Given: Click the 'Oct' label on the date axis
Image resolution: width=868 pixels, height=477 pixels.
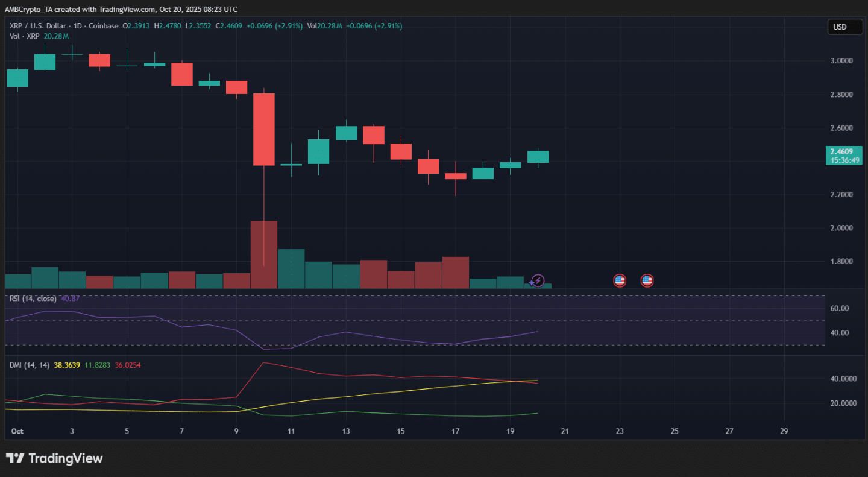Looking at the screenshot, I should (17, 431).
